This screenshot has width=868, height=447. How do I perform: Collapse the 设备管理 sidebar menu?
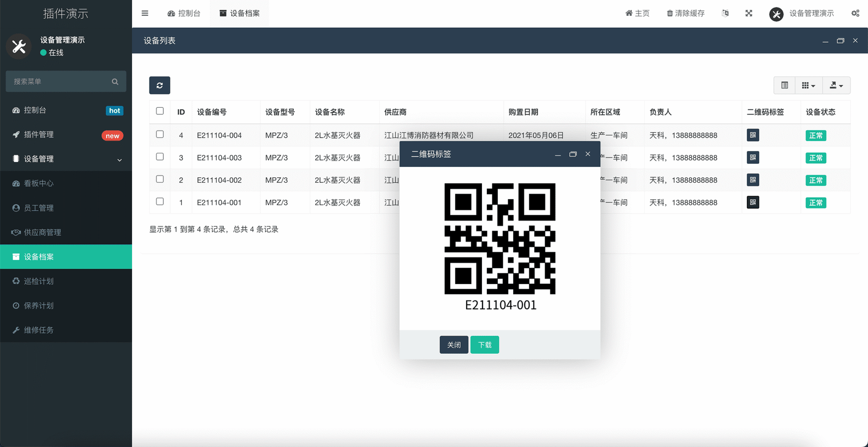(x=66, y=159)
